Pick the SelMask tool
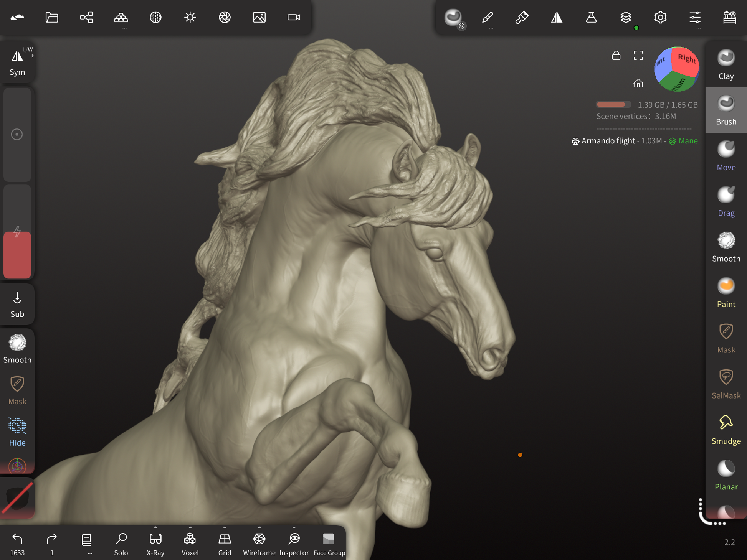Screen dimensions: 747x560 (x=726, y=384)
